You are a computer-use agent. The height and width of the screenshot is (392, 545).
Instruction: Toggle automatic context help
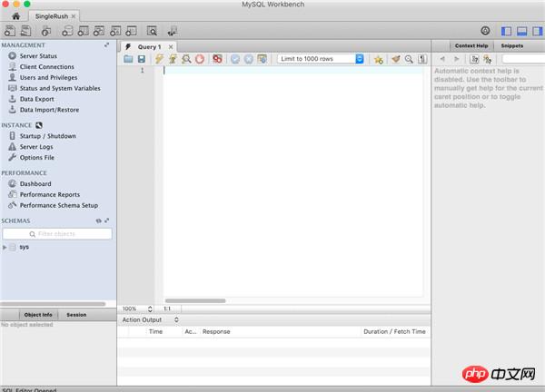point(488,59)
